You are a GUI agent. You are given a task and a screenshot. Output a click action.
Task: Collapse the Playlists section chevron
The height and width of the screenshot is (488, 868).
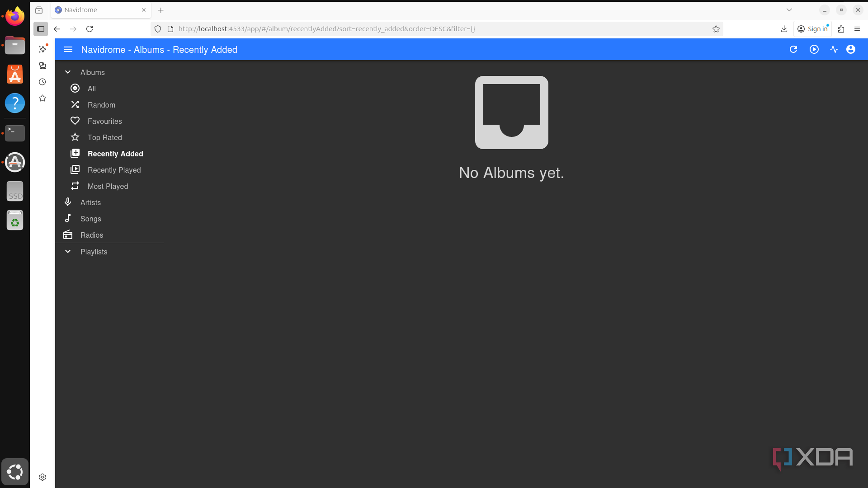(68, 252)
